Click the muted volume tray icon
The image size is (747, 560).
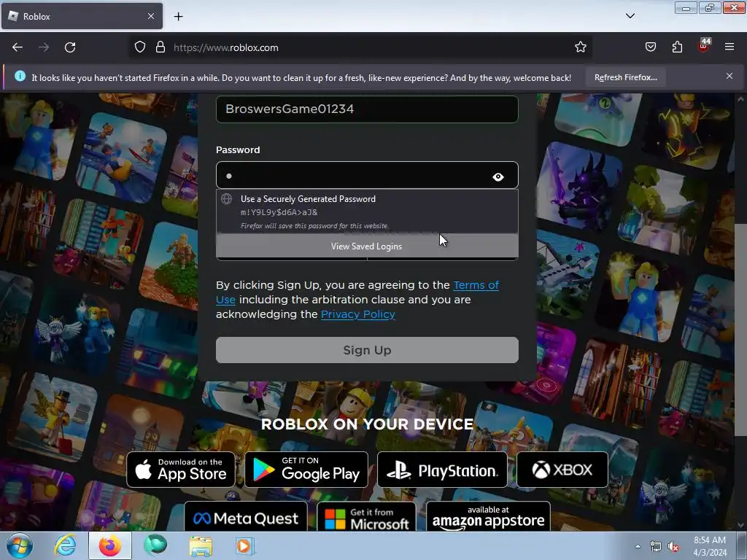tap(673, 547)
